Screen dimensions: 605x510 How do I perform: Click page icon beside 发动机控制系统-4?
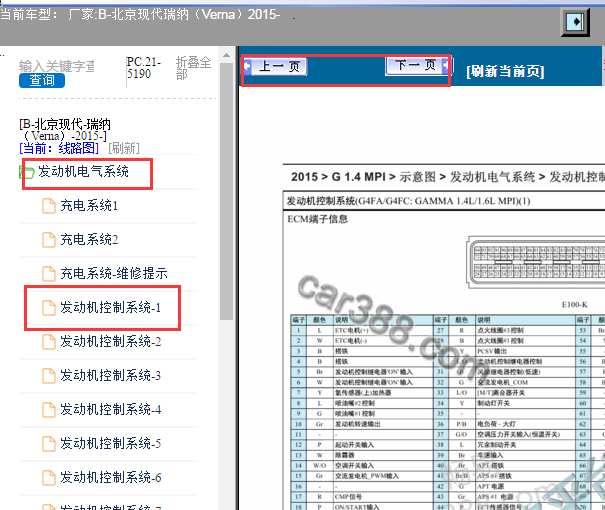coord(49,409)
